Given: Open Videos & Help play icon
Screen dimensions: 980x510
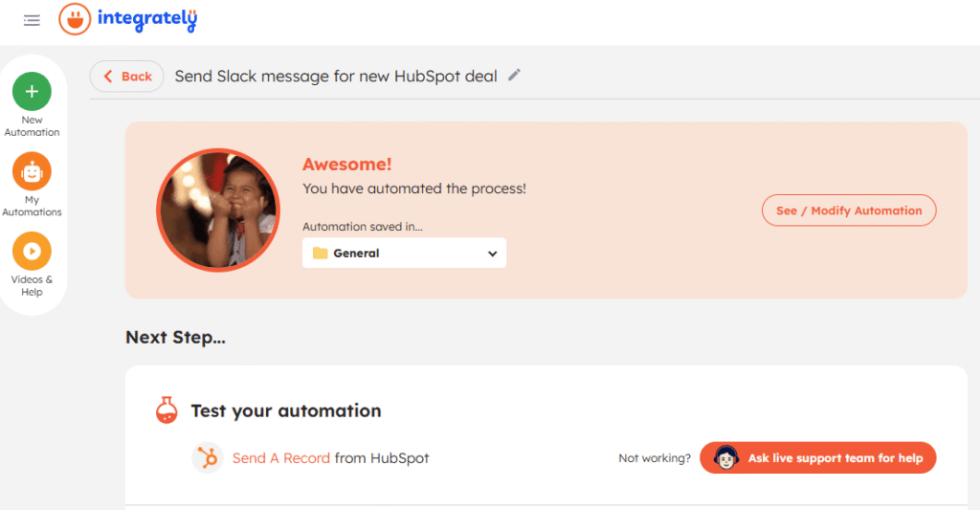Looking at the screenshot, I should 32,252.
